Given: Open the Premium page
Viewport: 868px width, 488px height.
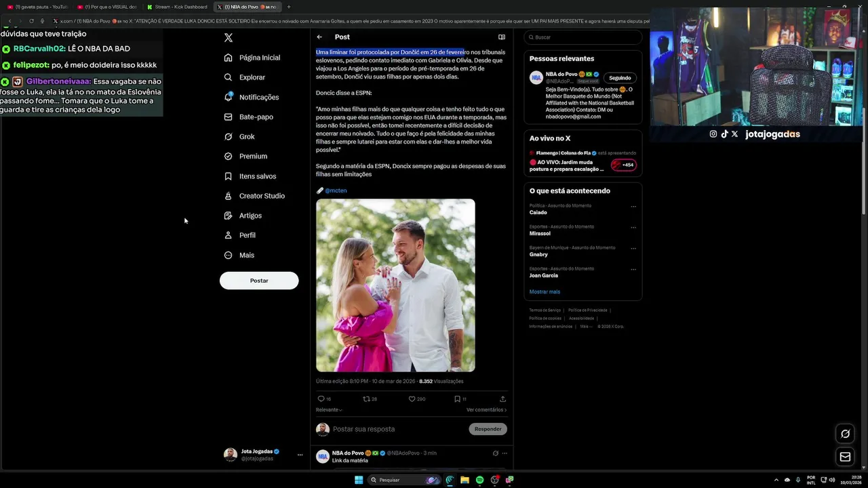Looking at the screenshot, I should tap(245, 156).
